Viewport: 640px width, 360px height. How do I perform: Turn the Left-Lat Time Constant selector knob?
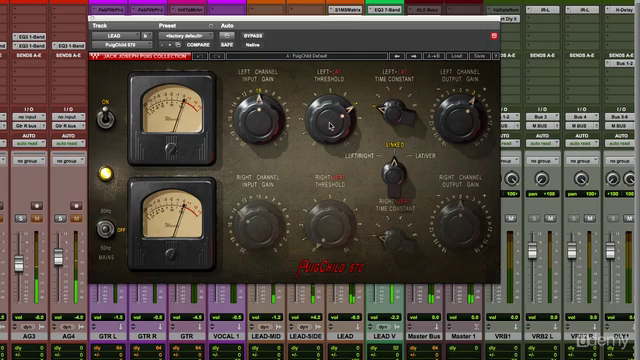(395, 112)
